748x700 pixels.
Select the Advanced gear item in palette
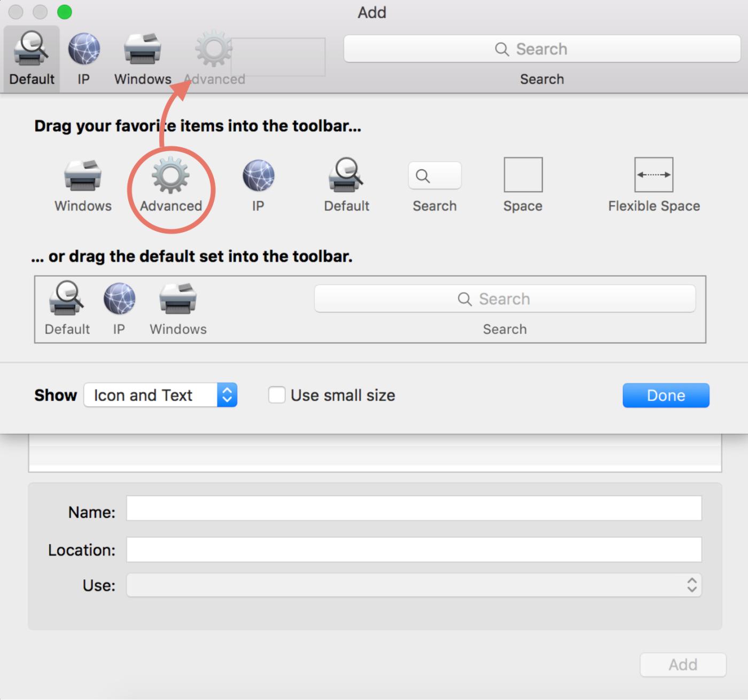[x=171, y=186]
